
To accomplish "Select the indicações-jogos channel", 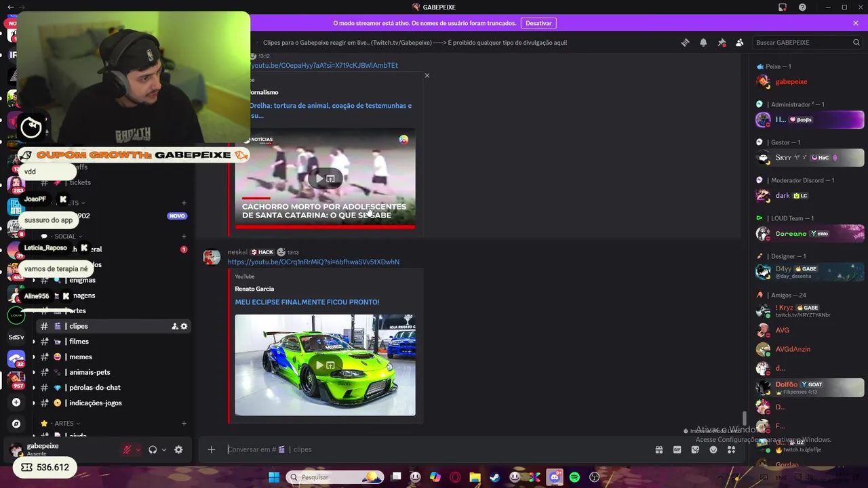I will (113, 403).
